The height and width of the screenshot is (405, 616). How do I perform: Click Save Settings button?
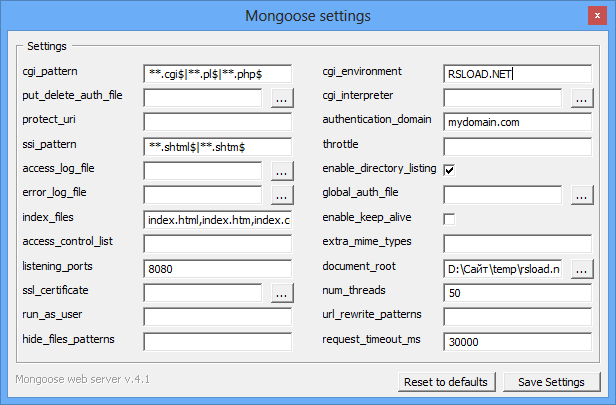click(552, 382)
